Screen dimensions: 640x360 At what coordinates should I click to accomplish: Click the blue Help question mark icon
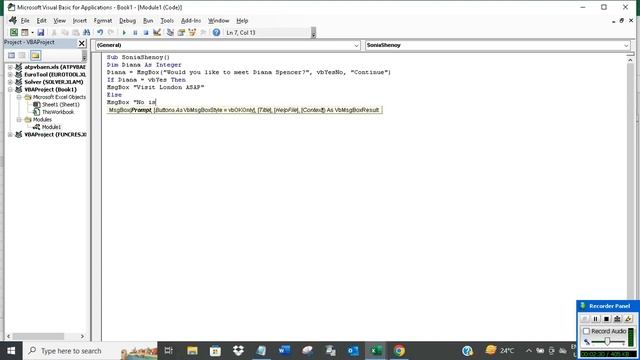point(216,32)
